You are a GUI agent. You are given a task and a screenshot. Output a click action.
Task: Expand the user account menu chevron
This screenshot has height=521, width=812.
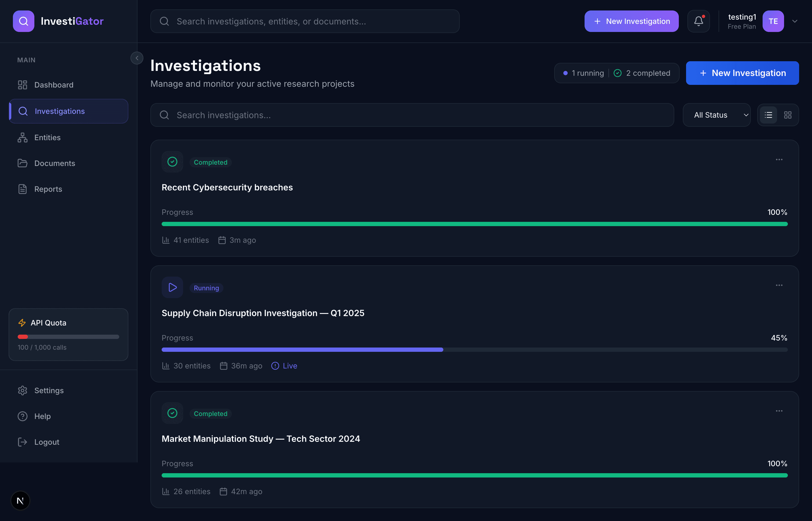coord(795,21)
